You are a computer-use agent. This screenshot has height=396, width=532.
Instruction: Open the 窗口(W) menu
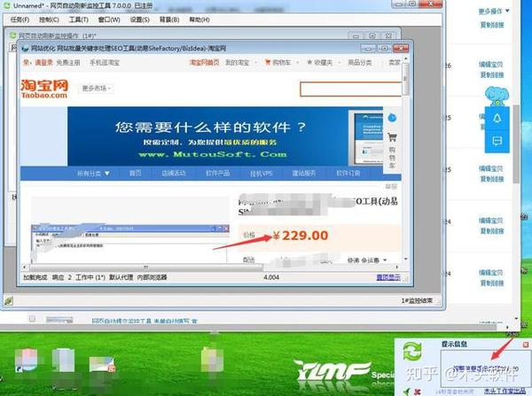109,19
